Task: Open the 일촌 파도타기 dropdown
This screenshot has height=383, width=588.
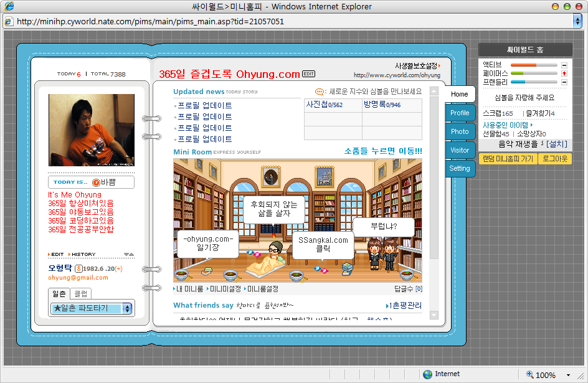Action: click(x=127, y=308)
